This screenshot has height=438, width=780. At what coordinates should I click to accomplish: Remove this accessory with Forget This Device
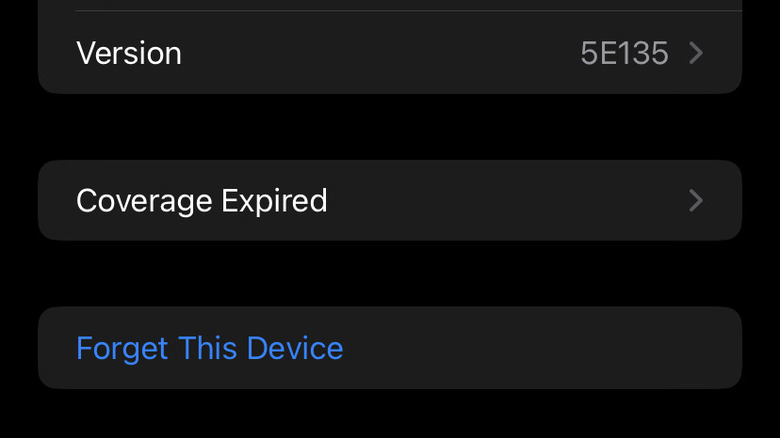(210, 348)
